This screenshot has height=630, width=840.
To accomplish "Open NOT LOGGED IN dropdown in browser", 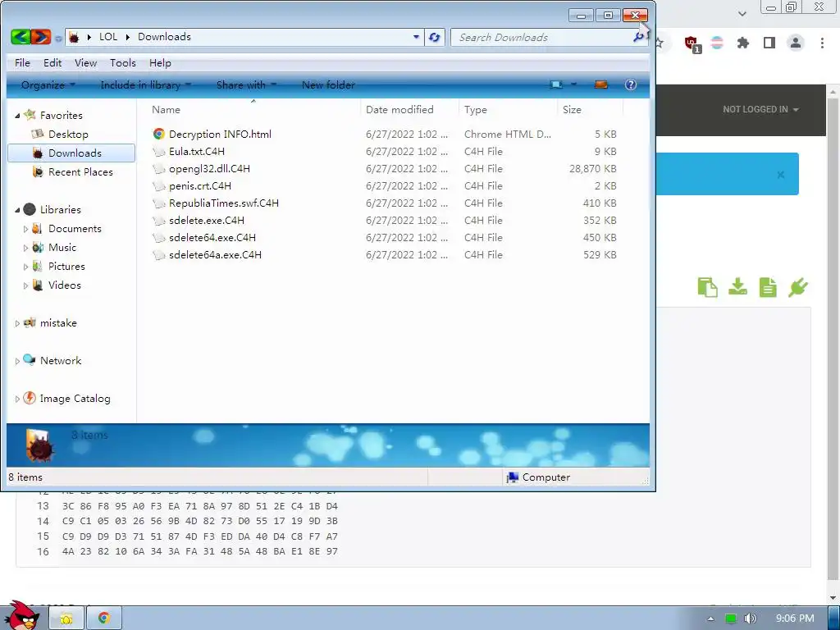I will (760, 109).
